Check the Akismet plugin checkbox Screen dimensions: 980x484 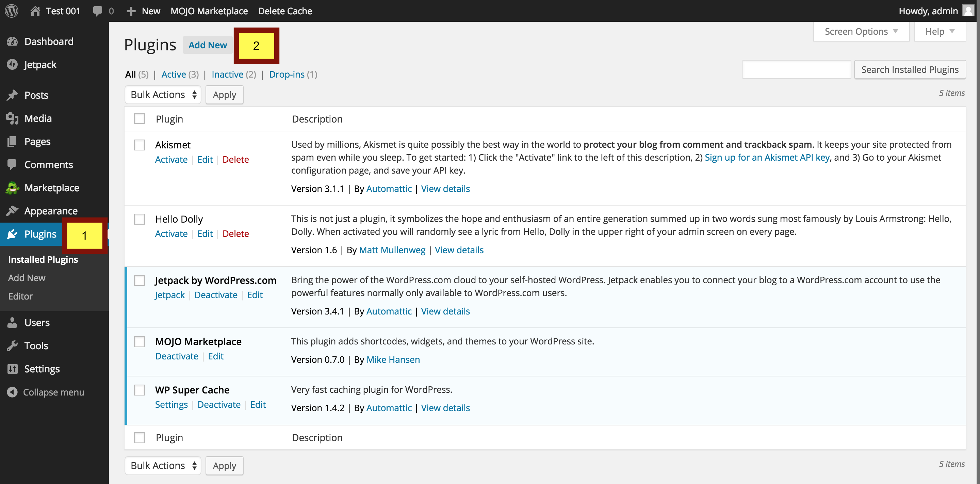tap(140, 145)
